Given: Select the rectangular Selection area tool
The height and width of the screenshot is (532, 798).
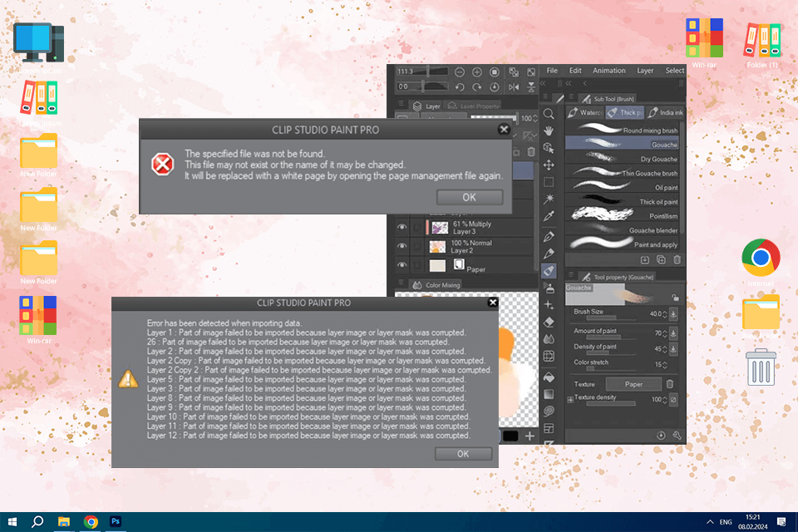Looking at the screenshot, I should (x=549, y=182).
